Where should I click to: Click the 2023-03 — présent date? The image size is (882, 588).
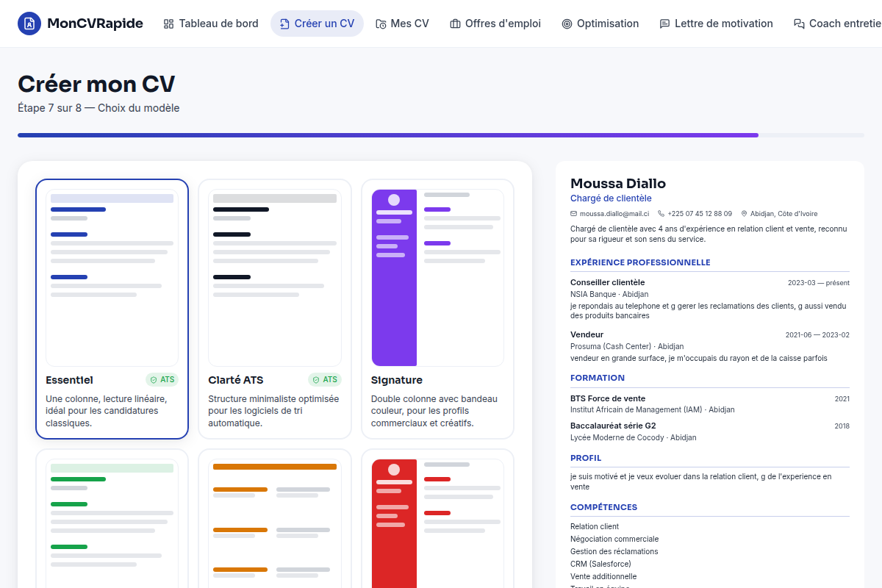coord(819,283)
